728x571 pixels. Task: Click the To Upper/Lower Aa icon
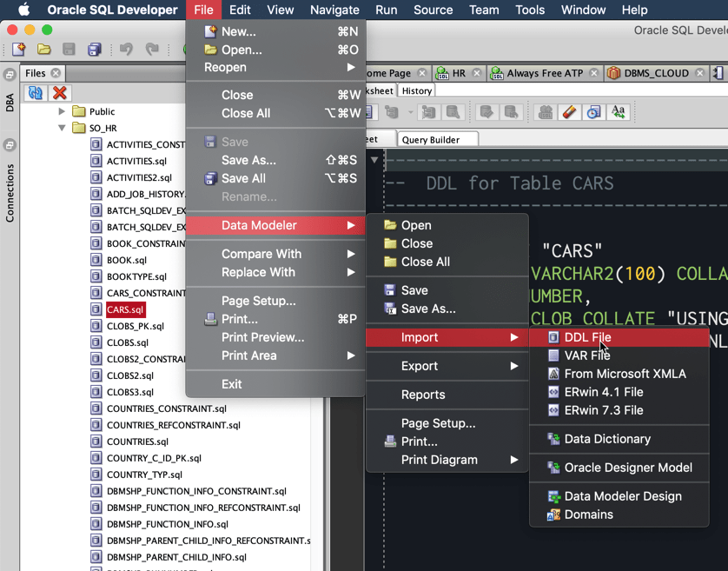(618, 112)
